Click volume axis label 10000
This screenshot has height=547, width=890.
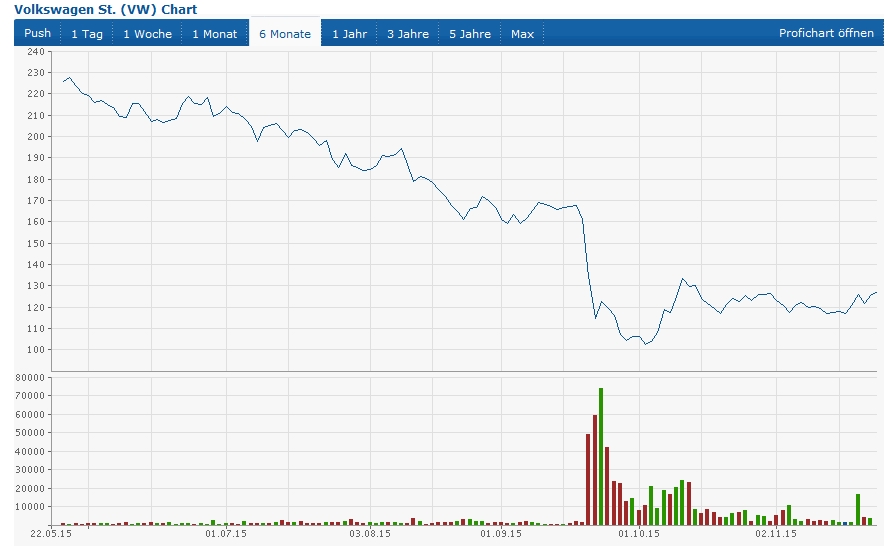pyautogui.click(x=31, y=507)
